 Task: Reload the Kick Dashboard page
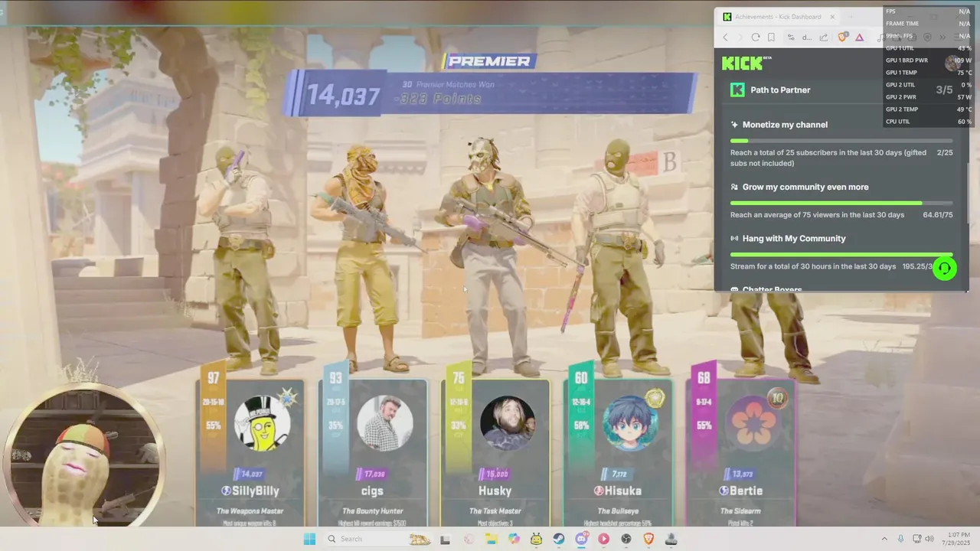pyautogui.click(x=756, y=37)
